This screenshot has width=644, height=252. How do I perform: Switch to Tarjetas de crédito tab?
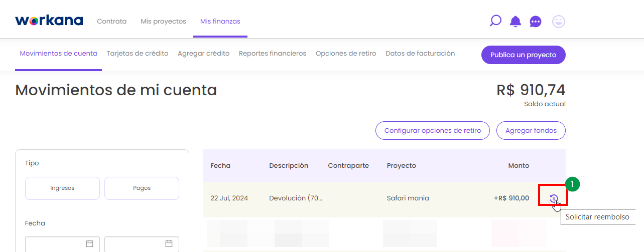[x=137, y=54]
